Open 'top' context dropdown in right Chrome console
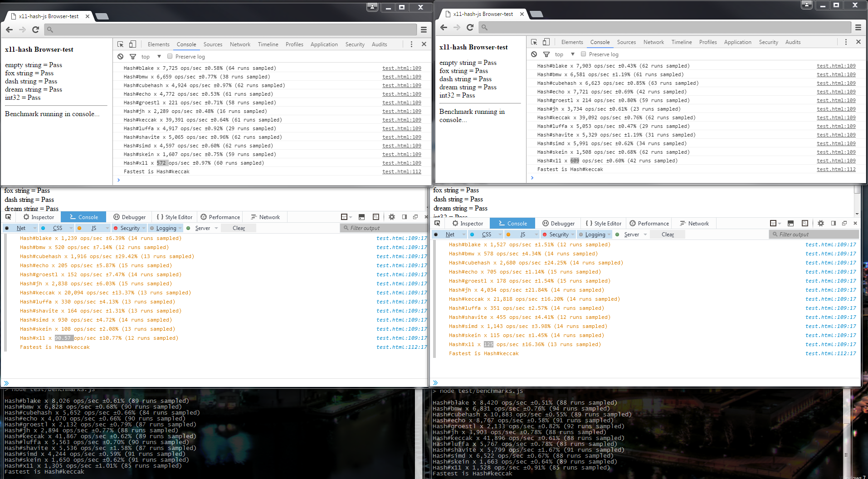Screen dimensions: 868x479 565,54
